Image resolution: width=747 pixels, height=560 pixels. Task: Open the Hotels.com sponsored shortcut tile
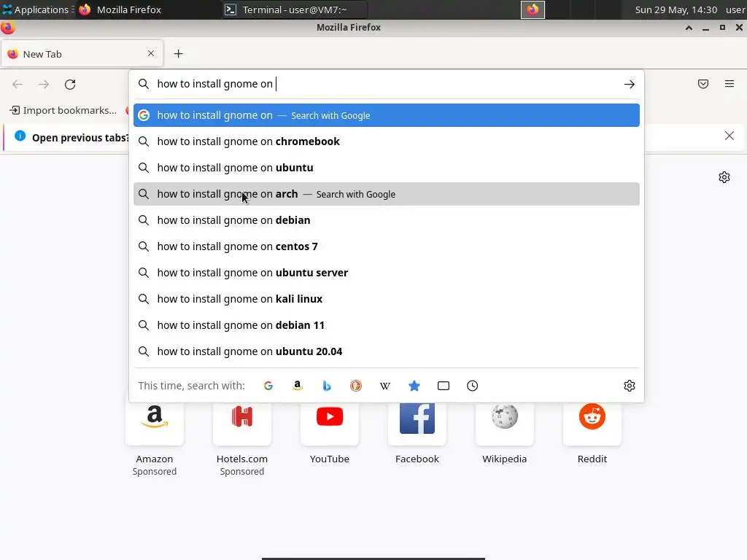[242, 424]
